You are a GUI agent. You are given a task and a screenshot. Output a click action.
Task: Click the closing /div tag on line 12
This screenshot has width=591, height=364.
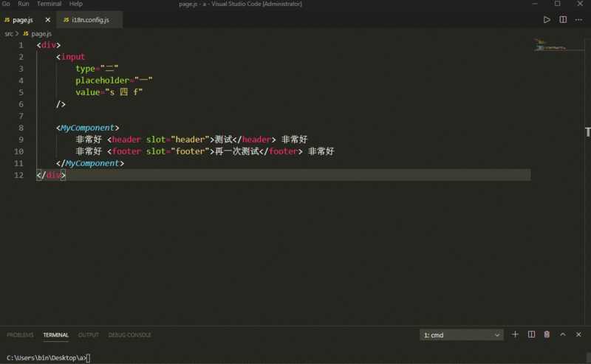51,175
